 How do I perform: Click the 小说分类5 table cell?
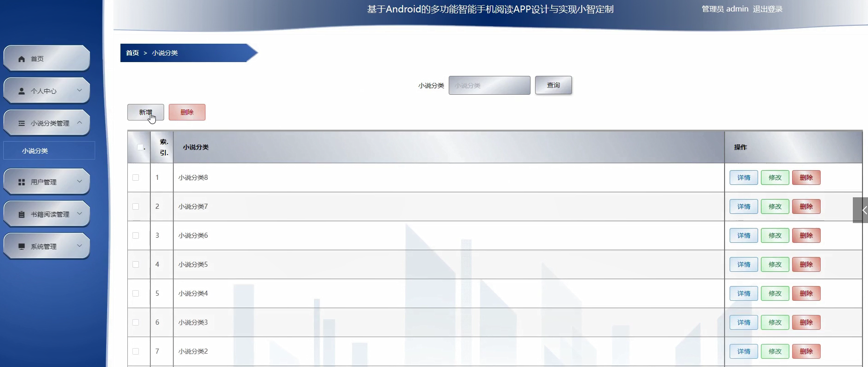click(x=449, y=264)
